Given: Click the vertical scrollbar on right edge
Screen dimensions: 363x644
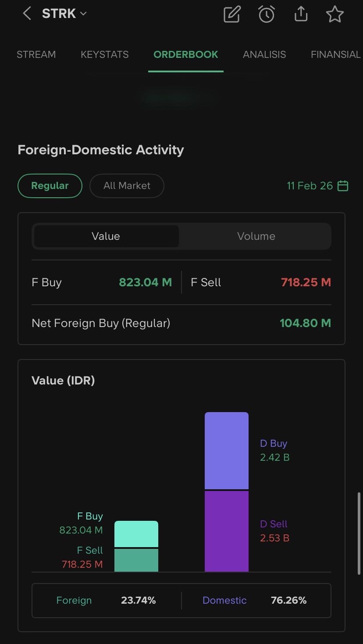Looking at the screenshot, I should click(x=359, y=533).
